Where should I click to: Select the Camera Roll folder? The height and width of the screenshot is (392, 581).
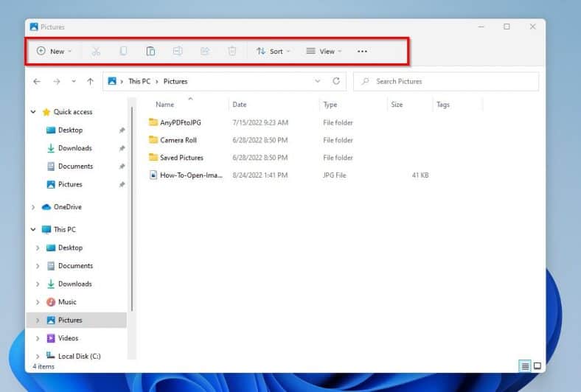[x=178, y=140]
